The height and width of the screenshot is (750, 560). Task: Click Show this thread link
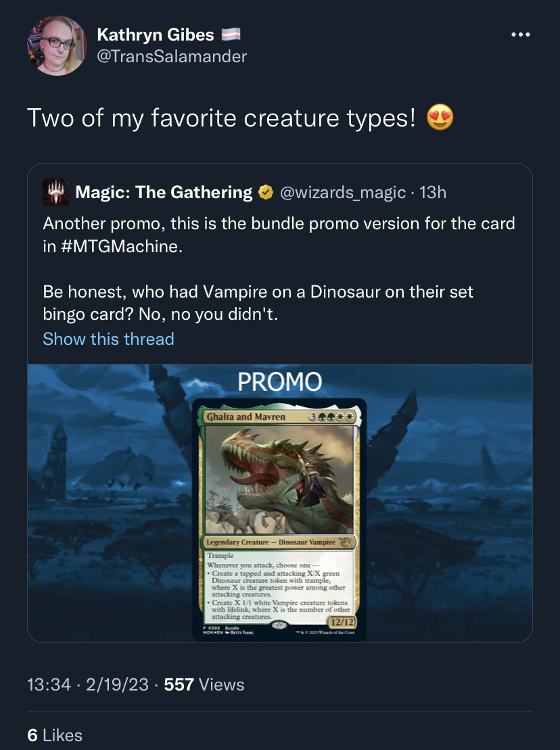[109, 339]
